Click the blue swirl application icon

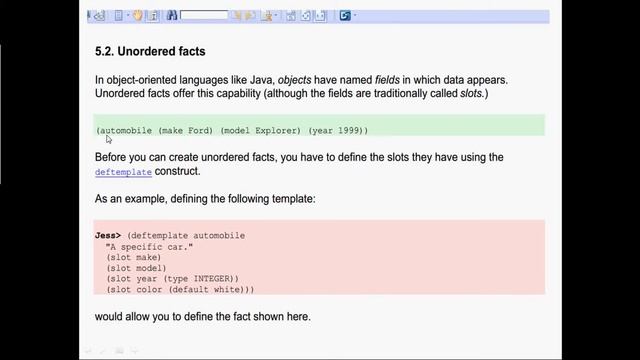tap(345, 16)
